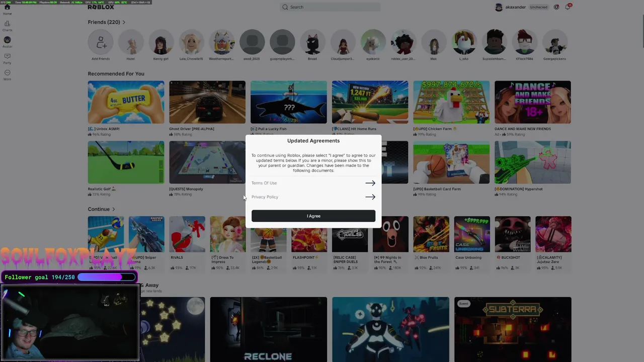Open friend guaproplayerk's avatar
644x362 pixels.
click(x=282, y=42)
